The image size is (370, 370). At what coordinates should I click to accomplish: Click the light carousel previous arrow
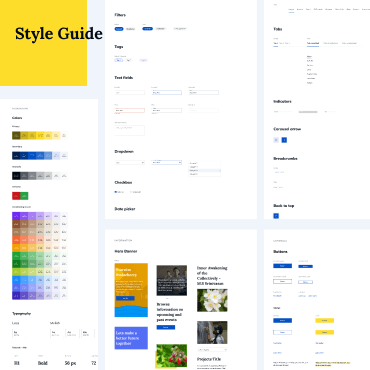276,140
